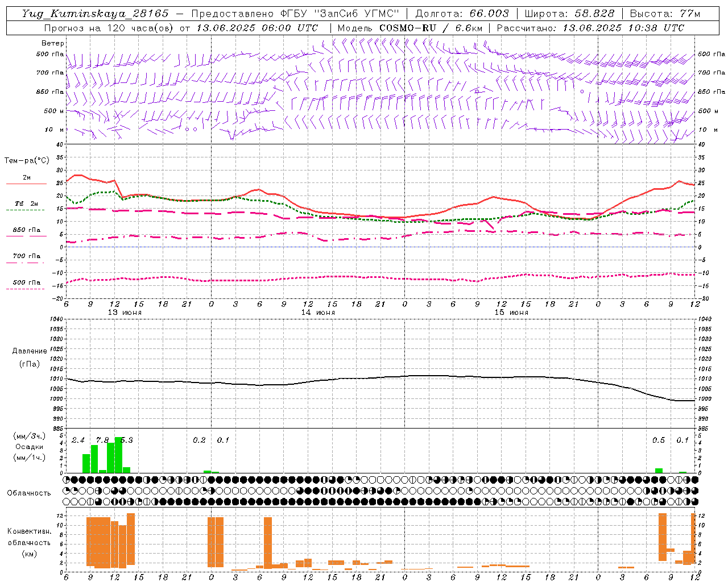Viewport: 728px width, 582px height.
Task: Click the 5.3 precipitation total value
Action: [126, 440]
